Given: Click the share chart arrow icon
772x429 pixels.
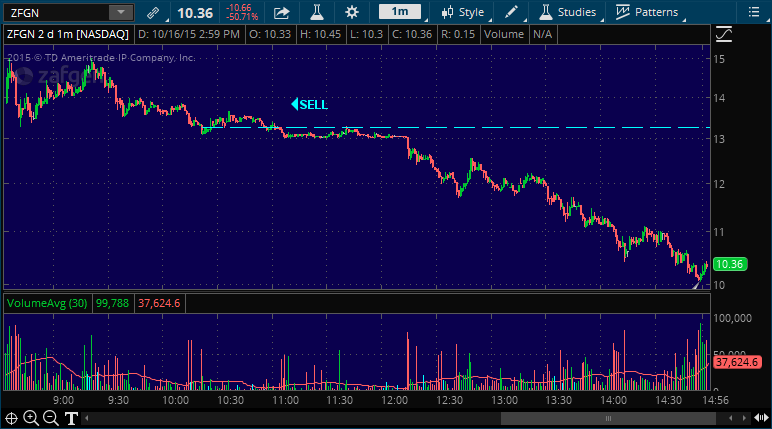Looking at the screenshot, I should [281, 13].
